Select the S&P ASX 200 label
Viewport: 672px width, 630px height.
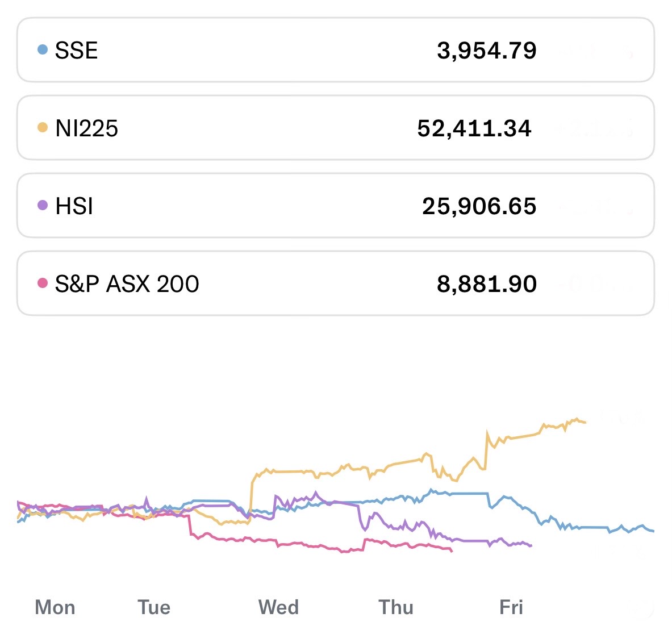[127, 283]
